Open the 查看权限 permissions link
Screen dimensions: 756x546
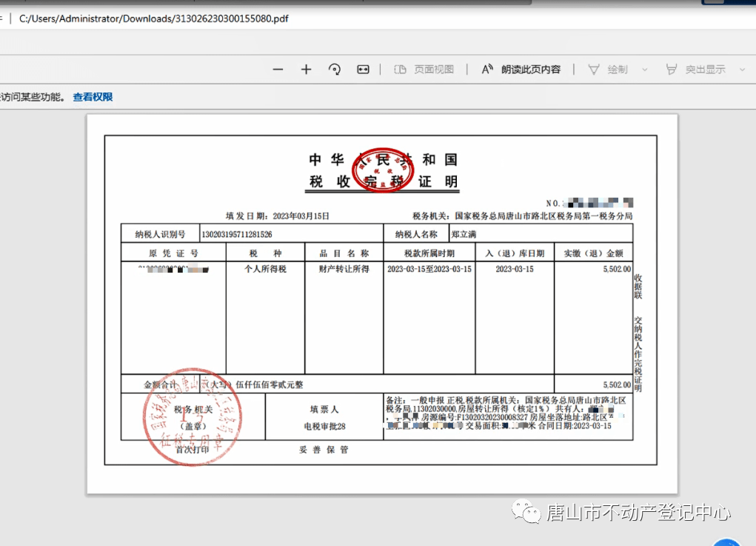tap(92, 96)
